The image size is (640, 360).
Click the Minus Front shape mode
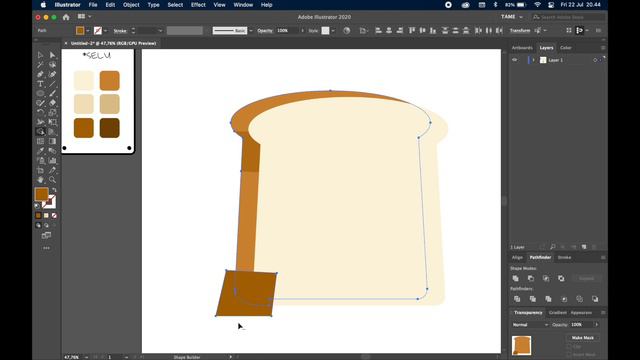pos(531,278)
